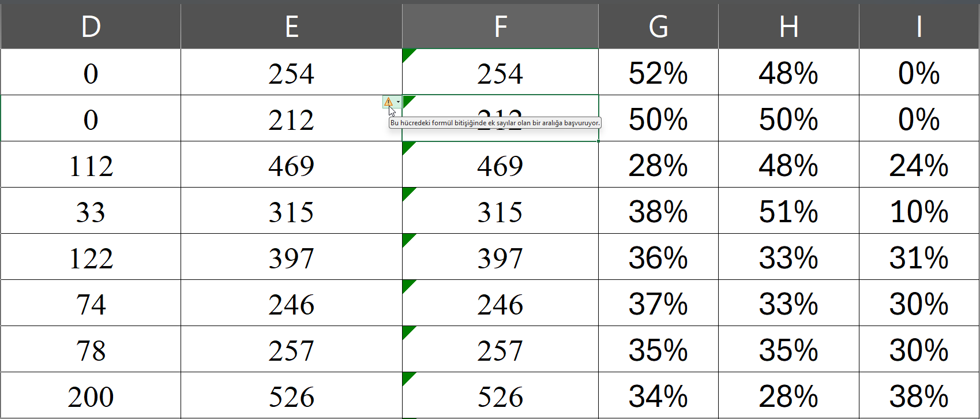
Task: Open the error options dropdown arrow
Action: click(399, 102)
